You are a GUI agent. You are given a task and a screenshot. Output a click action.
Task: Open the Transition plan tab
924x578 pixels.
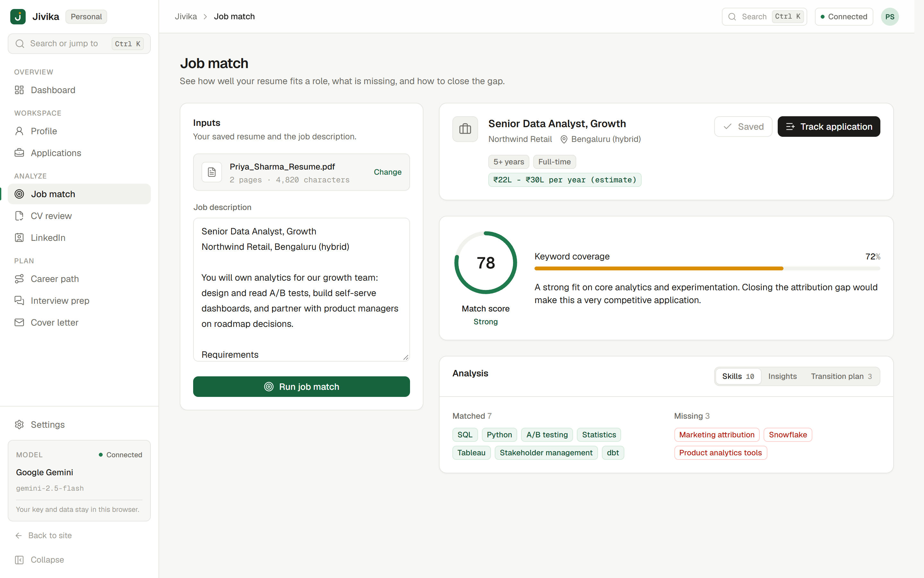841,376
